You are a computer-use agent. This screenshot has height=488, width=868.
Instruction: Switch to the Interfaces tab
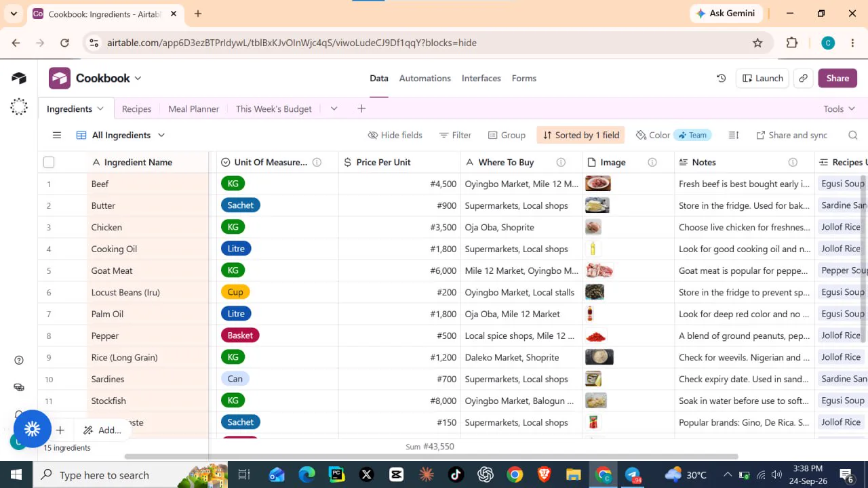(481, 78)
